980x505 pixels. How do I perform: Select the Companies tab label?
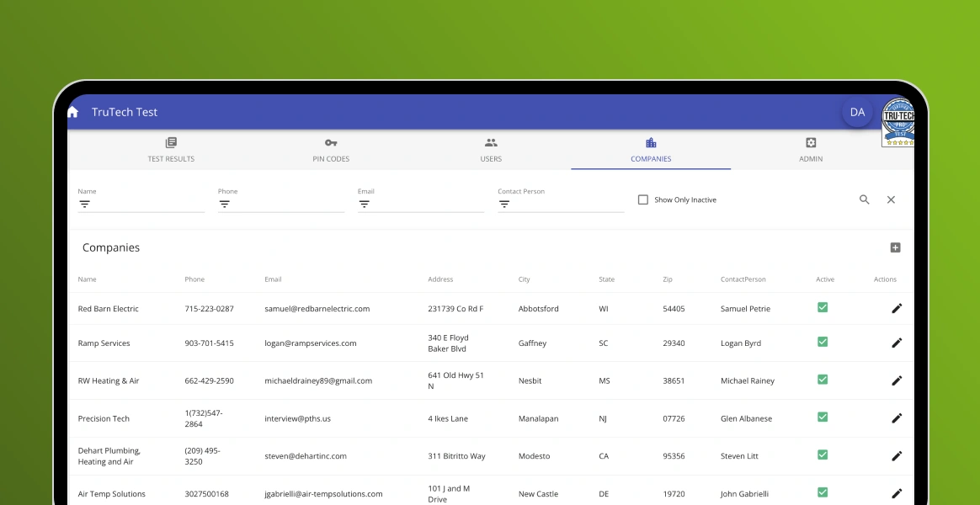pos(652,159)
